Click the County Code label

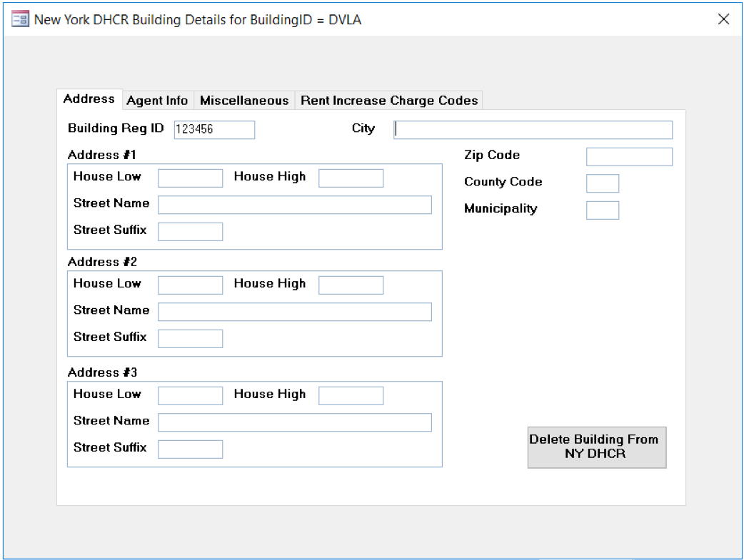tap(503, 182)
